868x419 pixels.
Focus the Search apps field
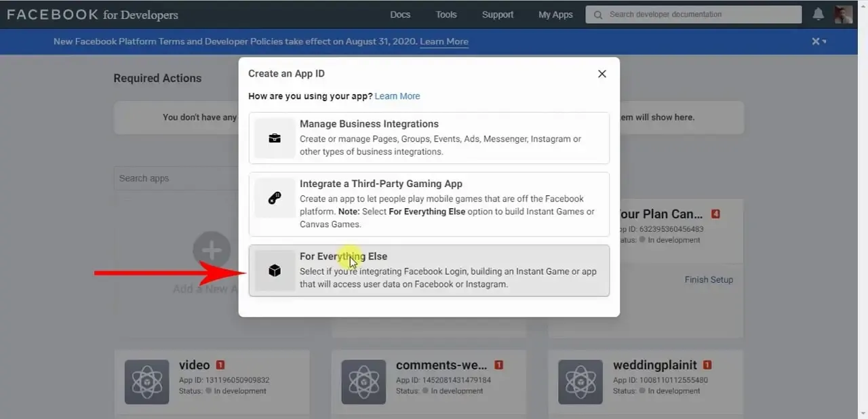tap(176, 178)
